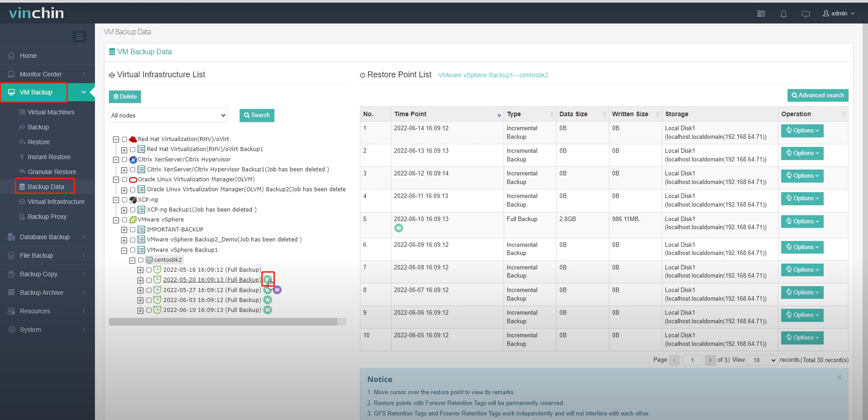Click the Backup Copy sidebar icon
Image resolution: width=868 pixels, height=420 pixels.
(x=12, y=274)
